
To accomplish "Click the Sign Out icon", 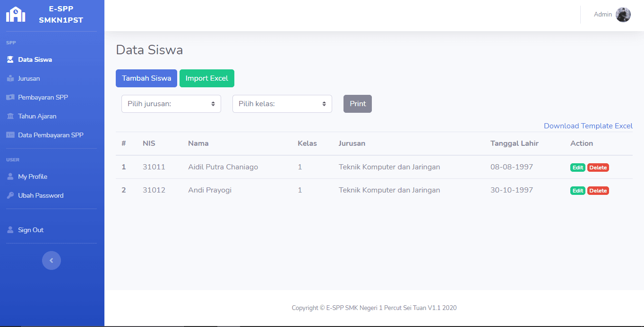I will [10, 229].
